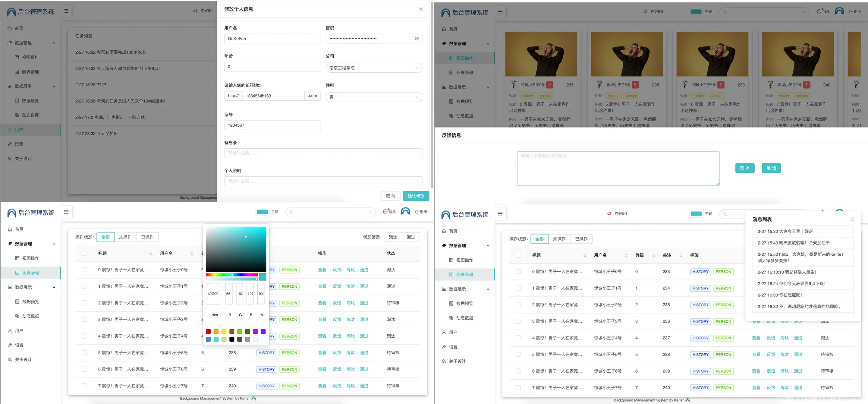Tick row 7 checkbox in table under the color picker
This screenshot has width=868, height=404.
click(x=84, y=386)
